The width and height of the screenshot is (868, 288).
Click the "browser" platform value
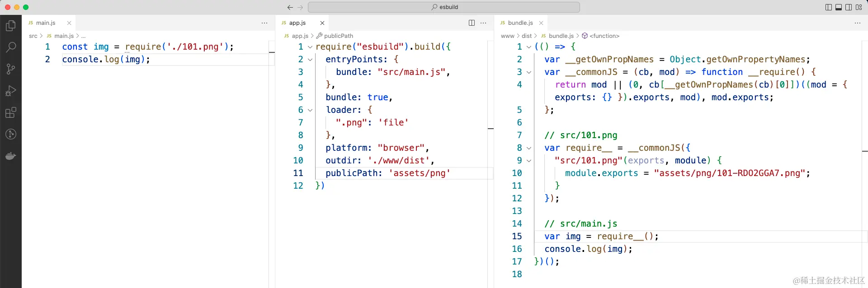(401, 148)
